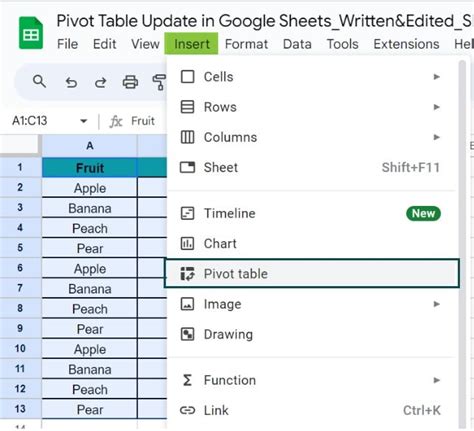The width and height of the screenshot is (474, 431).
Task: Click the Google Sheets logo icon
Action: click(x=31, y=33)
